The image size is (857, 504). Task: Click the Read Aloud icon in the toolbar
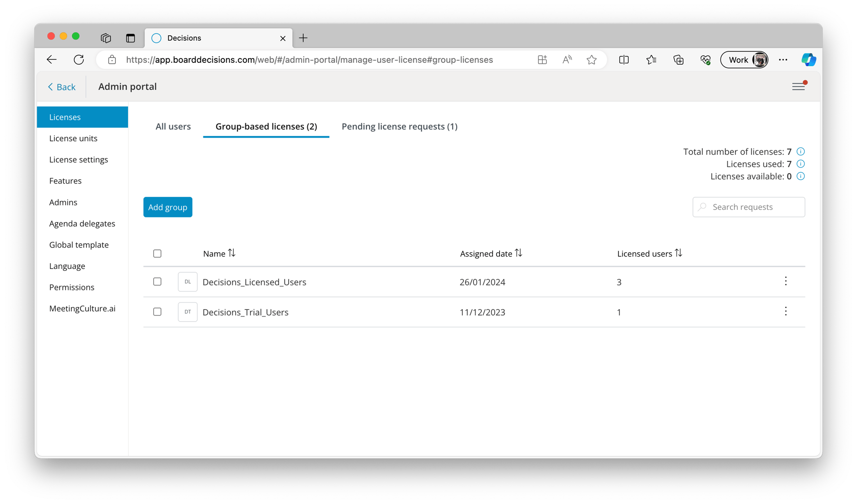point(567,59)
